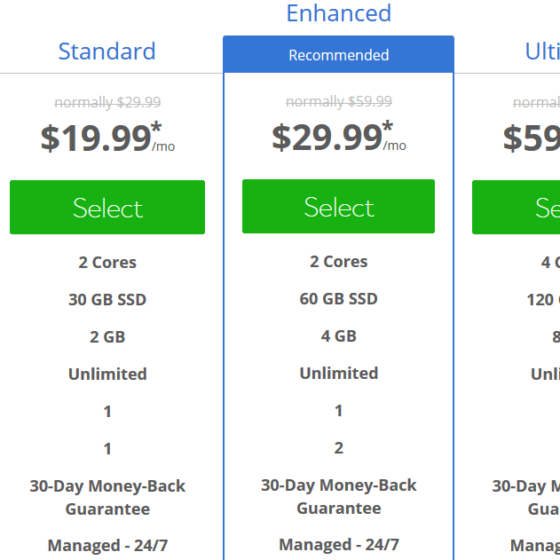Click Select button under Enhanced plan
560x560 pixels.
(338, 206)
